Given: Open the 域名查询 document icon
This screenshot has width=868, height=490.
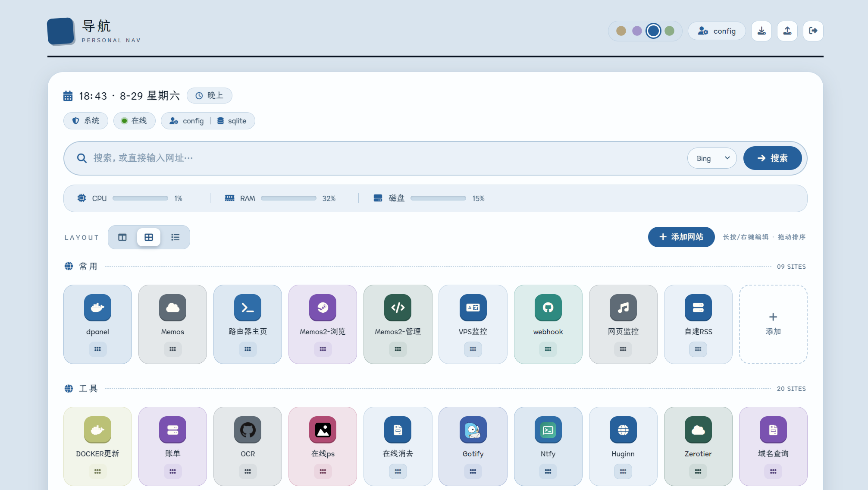Looking at the screenshot, I should (x=773, y=430).
